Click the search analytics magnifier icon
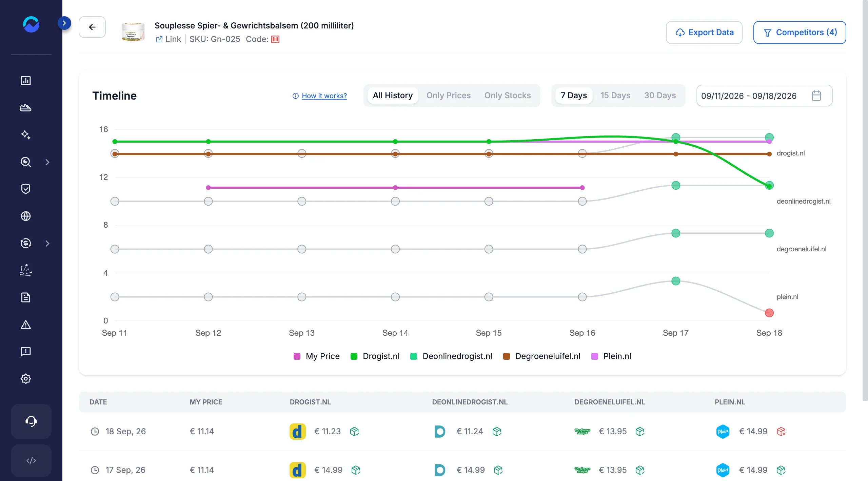868x481 pixels. click(x=26, y=162)
